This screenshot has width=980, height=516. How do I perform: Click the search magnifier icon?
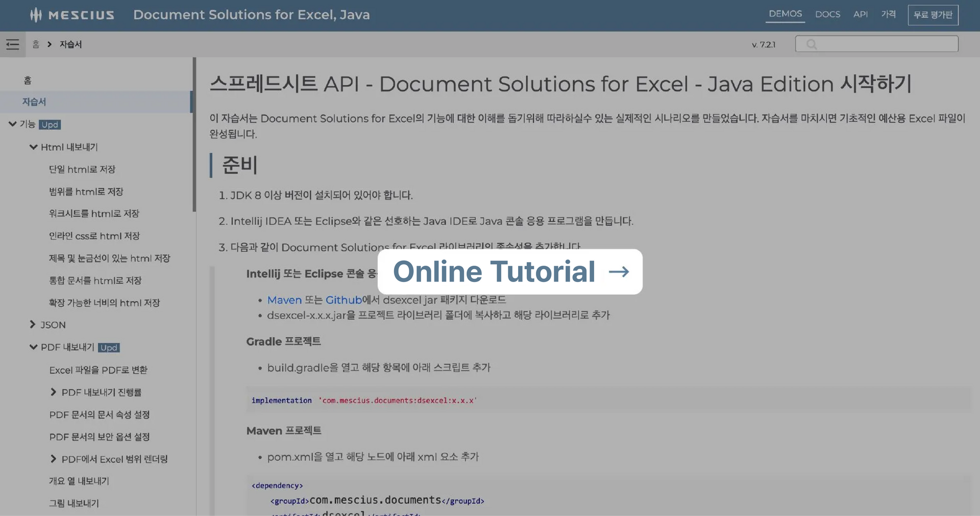coord(812,44)
